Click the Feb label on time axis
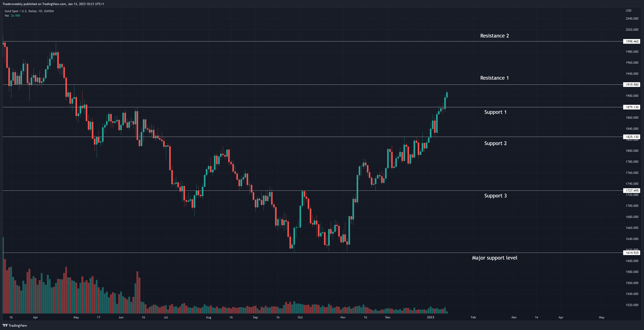 [x=473, y=317]
